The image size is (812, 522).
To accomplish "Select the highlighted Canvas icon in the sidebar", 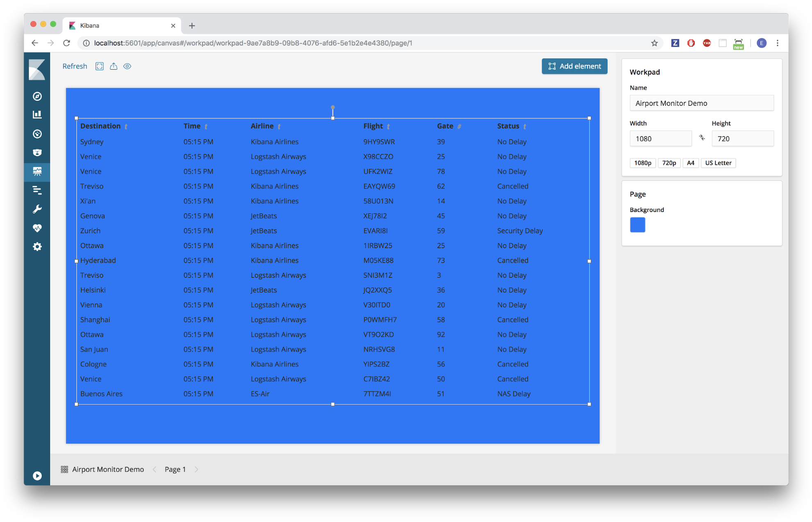I will tap(37, 172).
